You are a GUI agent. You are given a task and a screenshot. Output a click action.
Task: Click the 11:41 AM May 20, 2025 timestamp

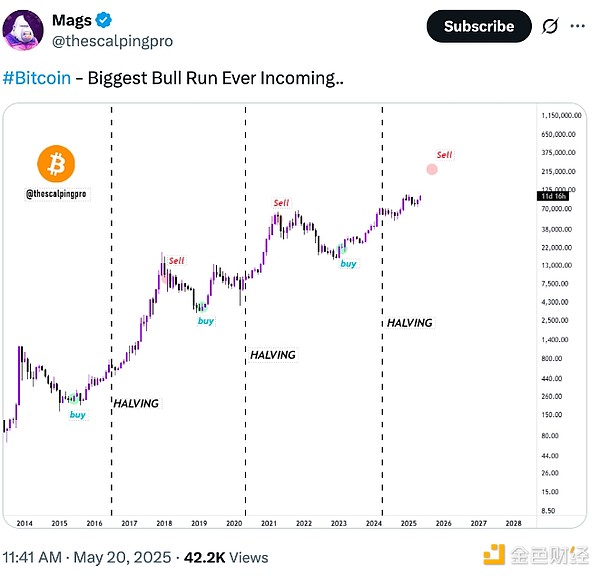(84, 555)
